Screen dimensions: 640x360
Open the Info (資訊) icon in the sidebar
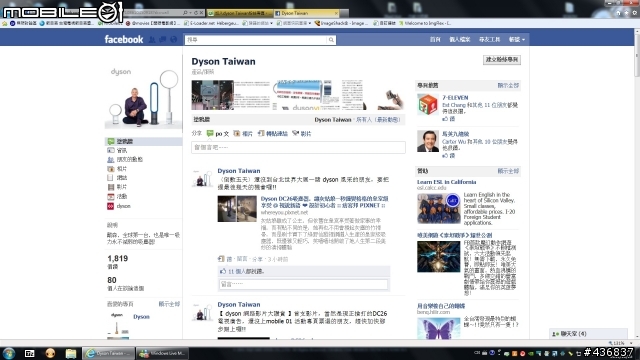(111, 151)
